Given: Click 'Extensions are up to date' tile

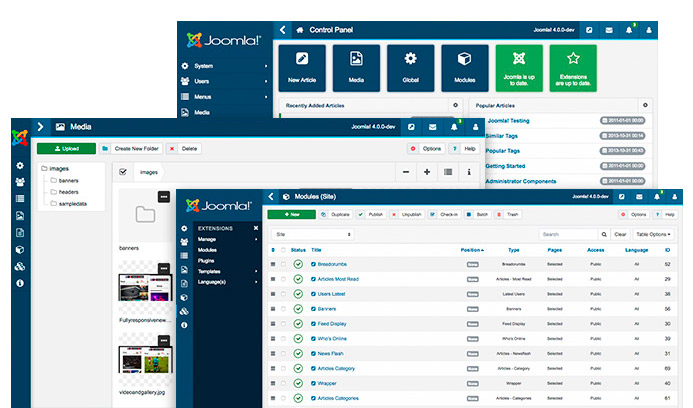Looking at the screenshot, I should point(573,68).
